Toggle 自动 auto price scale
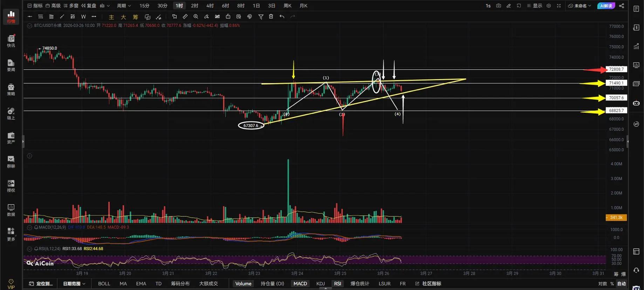The width and height of the screenshot is (644, 290). tap(622, 284)
